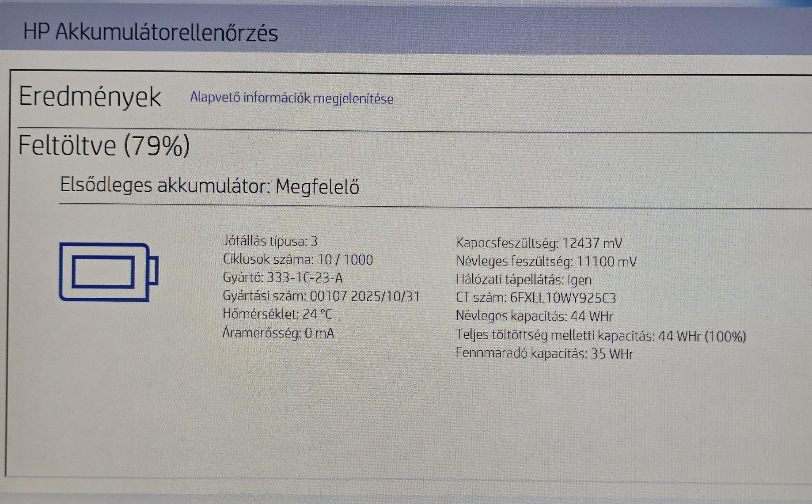The width and height of the screenshot is (812, 504).
Task: Click 'Kapocsfeszültség: 12437 mV' reading
Action: 539,243
